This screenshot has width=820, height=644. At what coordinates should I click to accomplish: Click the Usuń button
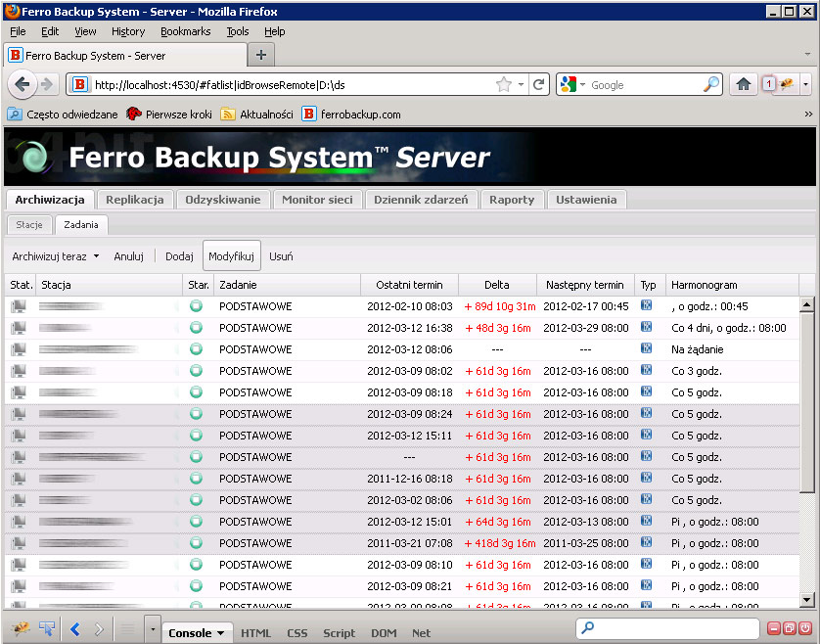(x=281, y=256)
